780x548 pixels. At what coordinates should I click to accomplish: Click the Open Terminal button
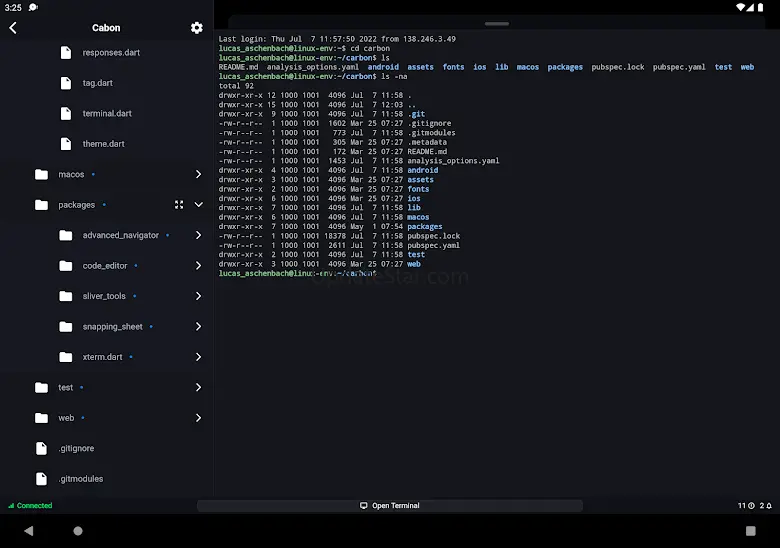click(x=390, y=506)
